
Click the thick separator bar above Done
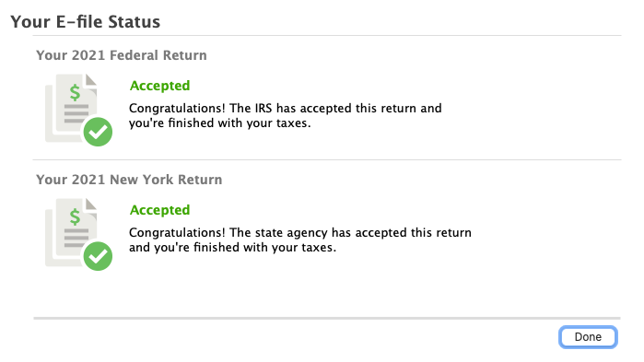click(x=327, y=318)
